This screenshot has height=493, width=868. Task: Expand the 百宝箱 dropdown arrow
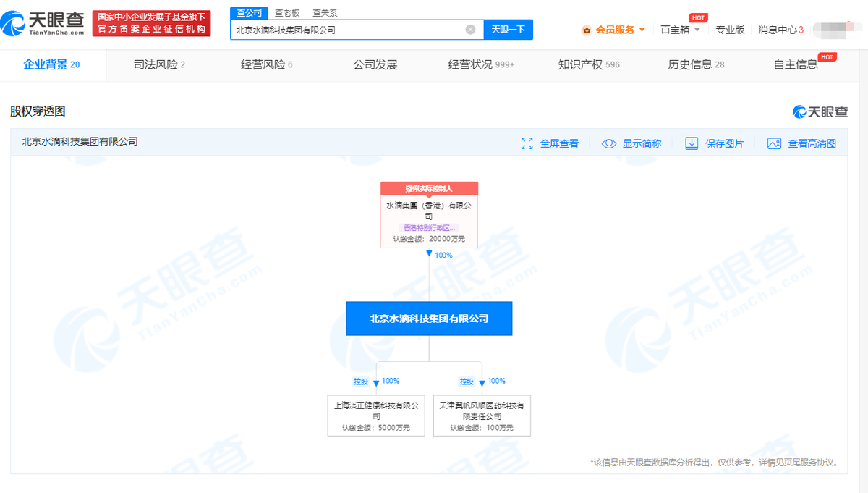coord(697,30)
